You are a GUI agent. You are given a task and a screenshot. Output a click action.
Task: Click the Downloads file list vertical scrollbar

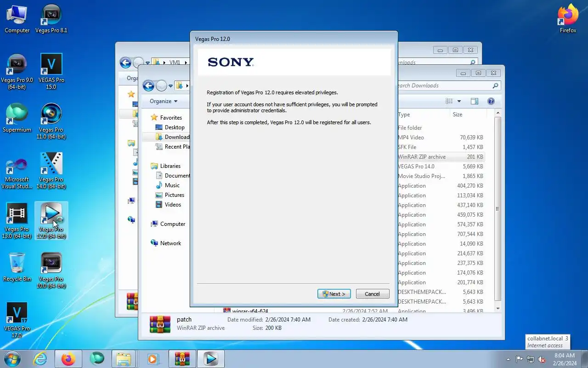pos(498,209)
